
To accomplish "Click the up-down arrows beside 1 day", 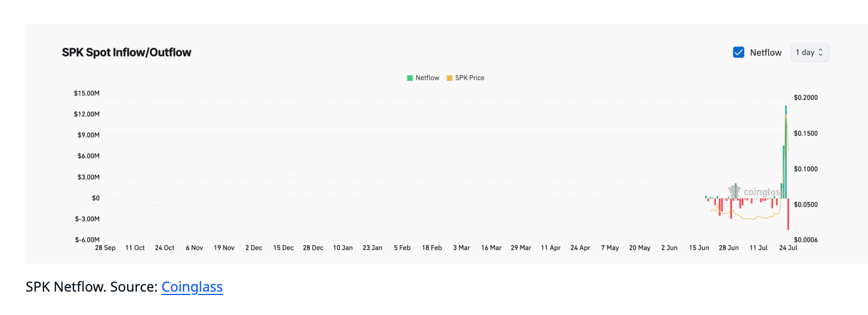I will coord(821,52).
